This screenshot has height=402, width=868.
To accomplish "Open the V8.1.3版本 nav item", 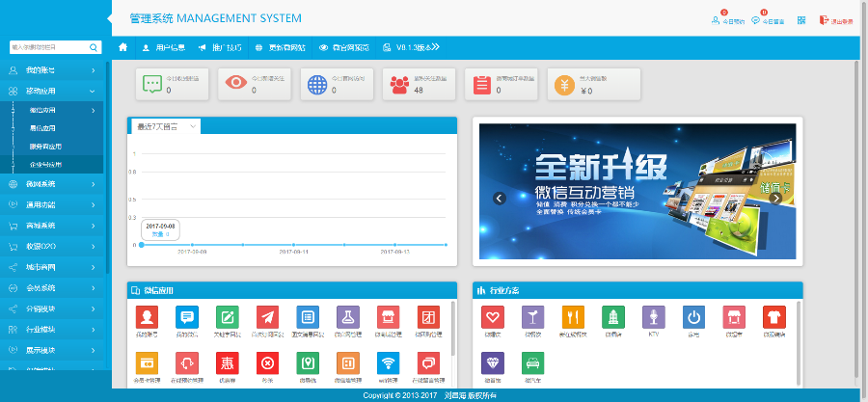I will coord(411,47).
